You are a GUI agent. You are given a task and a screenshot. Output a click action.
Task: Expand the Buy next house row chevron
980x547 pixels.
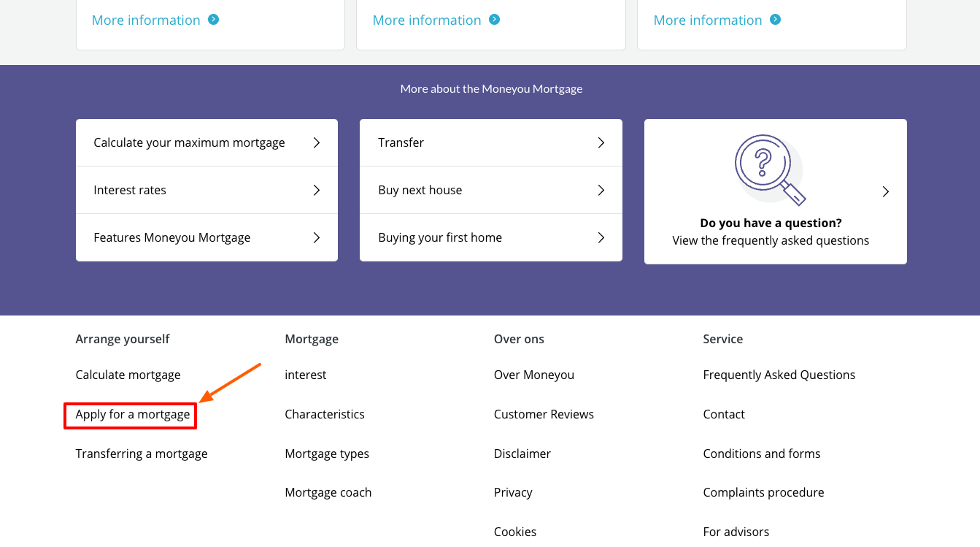coord(601,191)
